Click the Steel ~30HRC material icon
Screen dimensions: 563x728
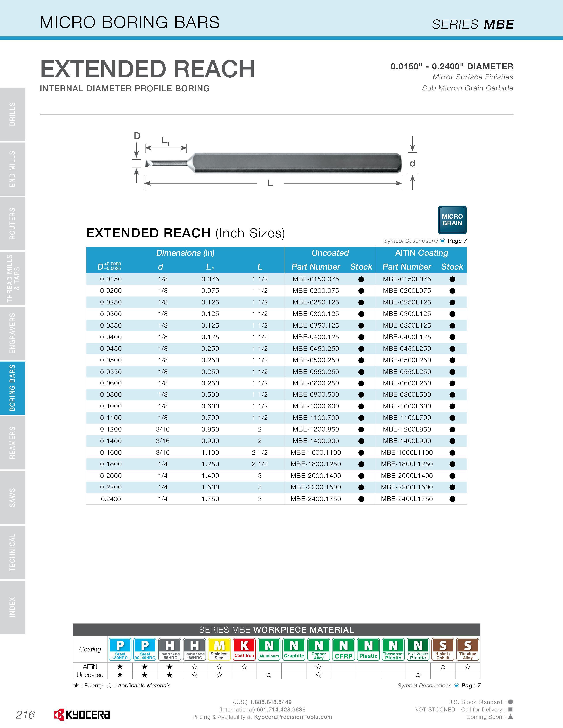click(x=120, y=649)
